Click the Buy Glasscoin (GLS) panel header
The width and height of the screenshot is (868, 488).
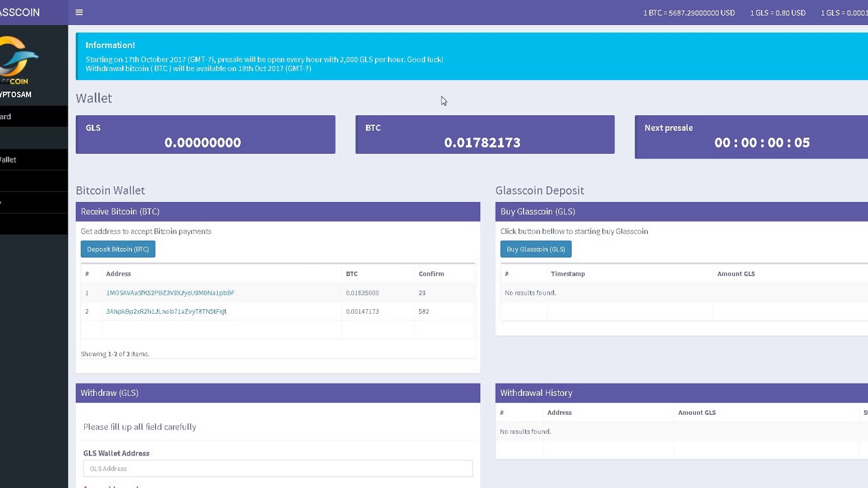click(x=682, y=211)
